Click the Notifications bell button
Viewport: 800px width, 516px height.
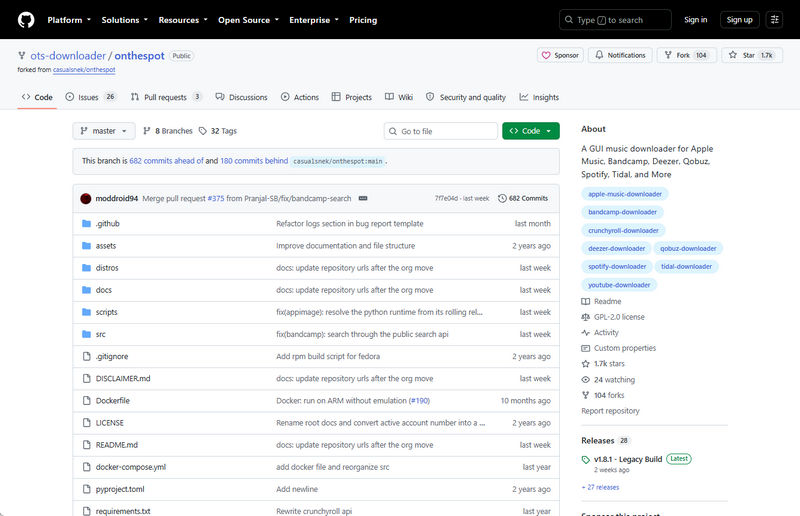click(620, 55)
